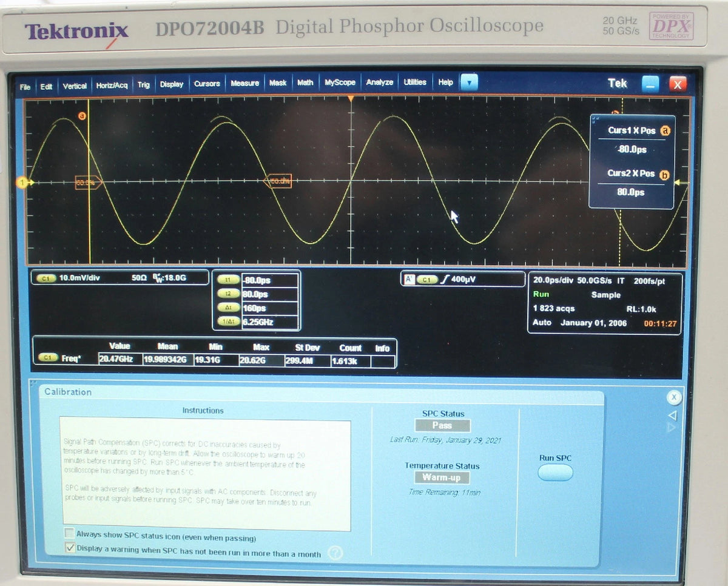The image size is (728, 586).
Task: Toggle Always show SPC status icon checkbox
Action: [x=70, y=533]
